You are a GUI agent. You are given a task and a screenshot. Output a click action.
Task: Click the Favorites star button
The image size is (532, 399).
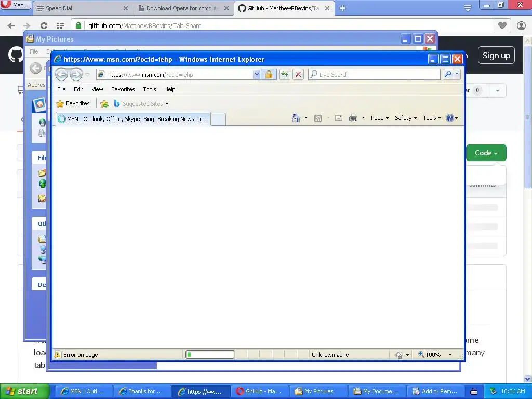[x=73, y=103]
